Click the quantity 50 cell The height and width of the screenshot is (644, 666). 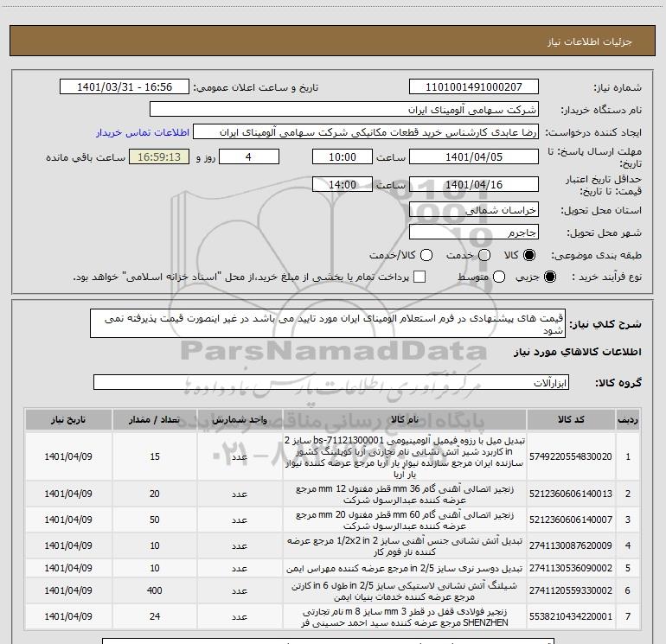tap(155, 520)
